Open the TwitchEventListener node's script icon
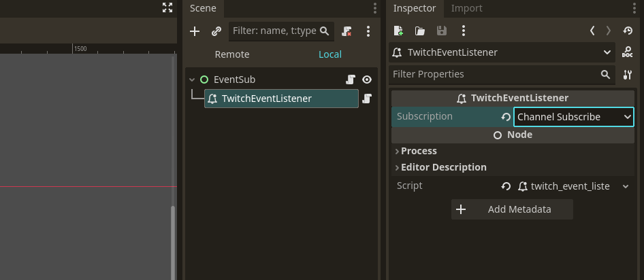Screen dimensions: 644x280 [367, 99]
